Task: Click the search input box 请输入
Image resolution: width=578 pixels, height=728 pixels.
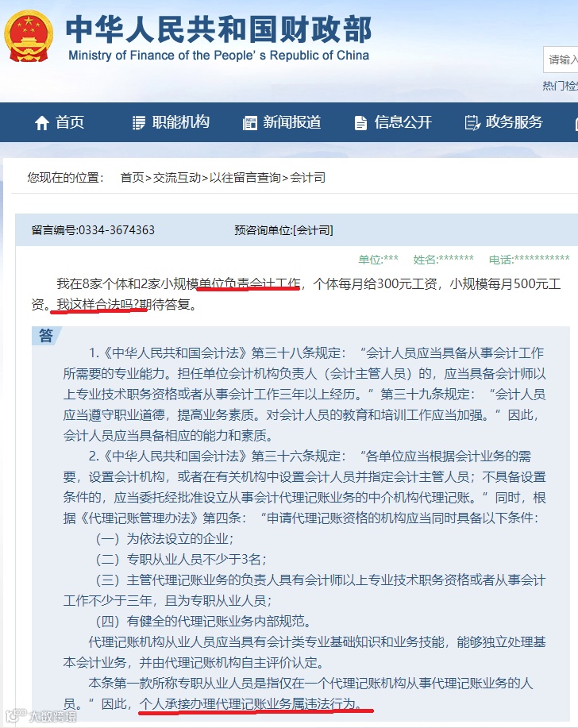Action: point(561,60)
